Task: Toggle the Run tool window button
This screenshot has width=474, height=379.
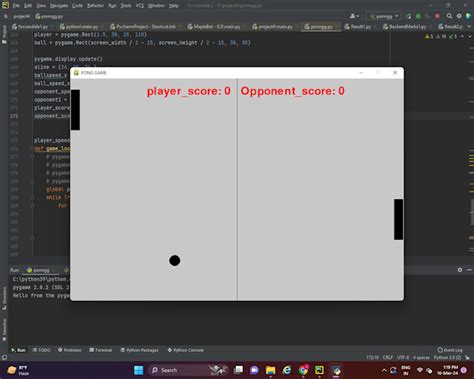Action: [x=18, y=350]
